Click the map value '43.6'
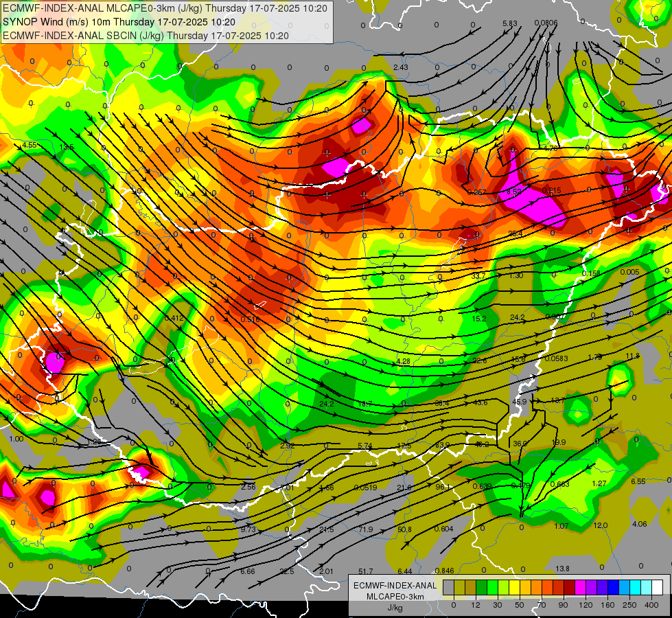Image resolution: width=672 pixels, height=618 pixels. pyautogui.click(x=480, y=402)
